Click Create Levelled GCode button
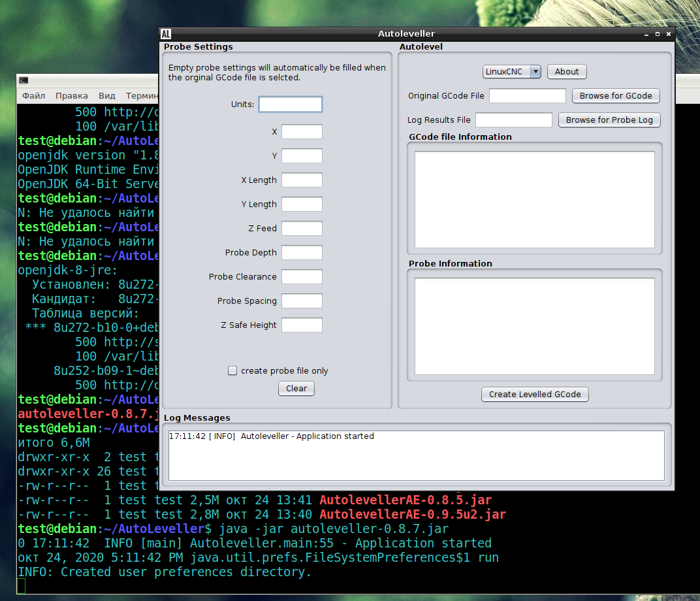This screenshot has width=700, height=601. coord(535,395)
